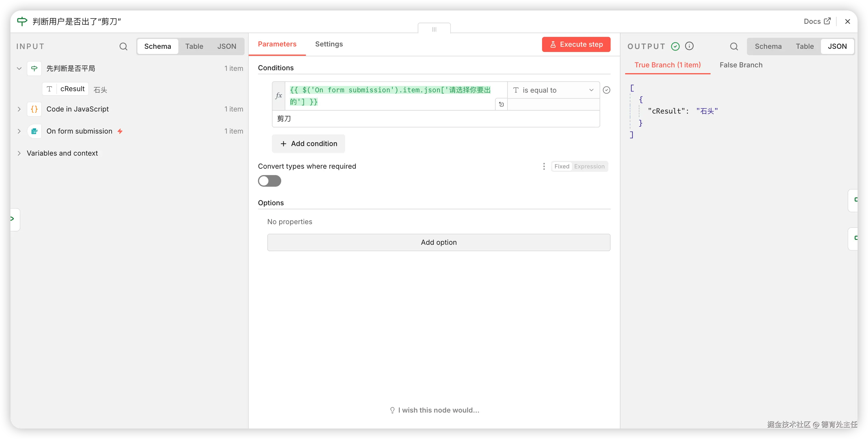This screenshot has height=439, width=868.
Task: Switch Convert types field to Expression mode
Action: pos(589,166)
